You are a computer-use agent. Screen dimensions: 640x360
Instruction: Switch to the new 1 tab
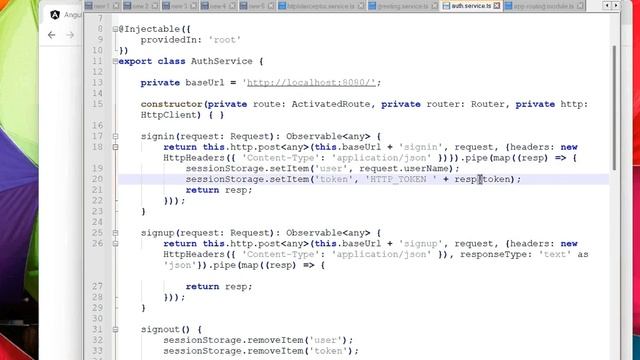[x=102, y=6]
